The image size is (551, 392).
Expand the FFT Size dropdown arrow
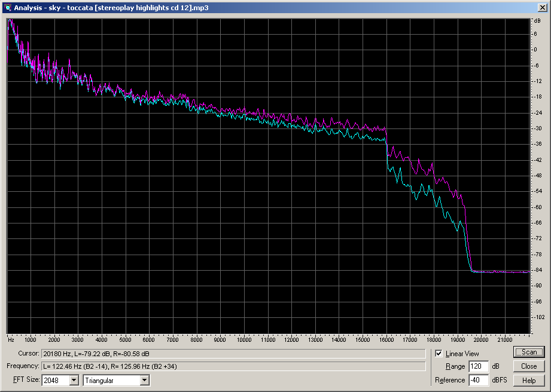(74, 380)
